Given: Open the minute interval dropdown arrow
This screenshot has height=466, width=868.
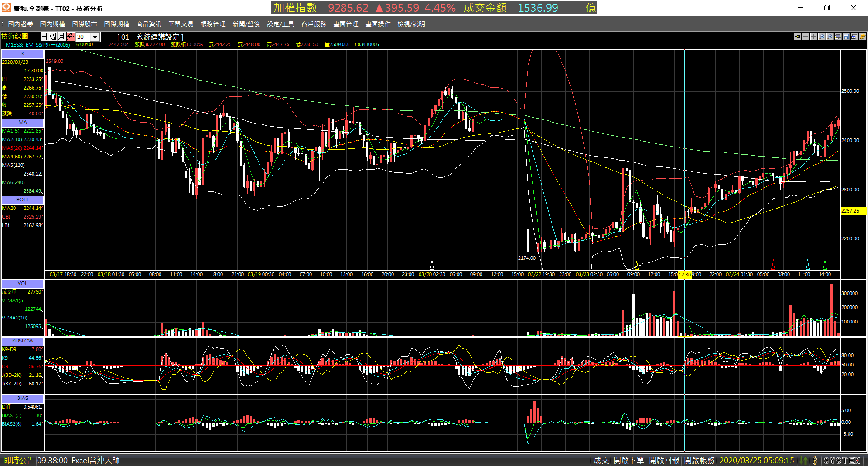Looking at the screenshot, I should [95, 37].
